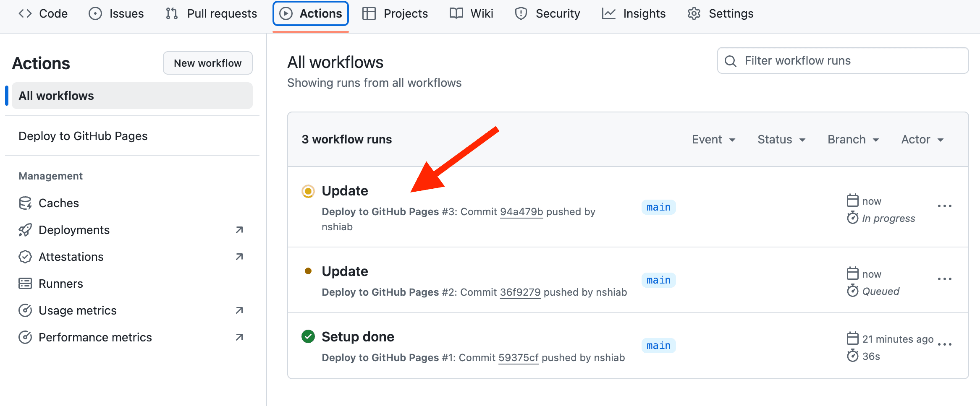The height and width of the screenshot is (406, 980).
Task: Click the search magnifier icon
Action: pos(731,61)
